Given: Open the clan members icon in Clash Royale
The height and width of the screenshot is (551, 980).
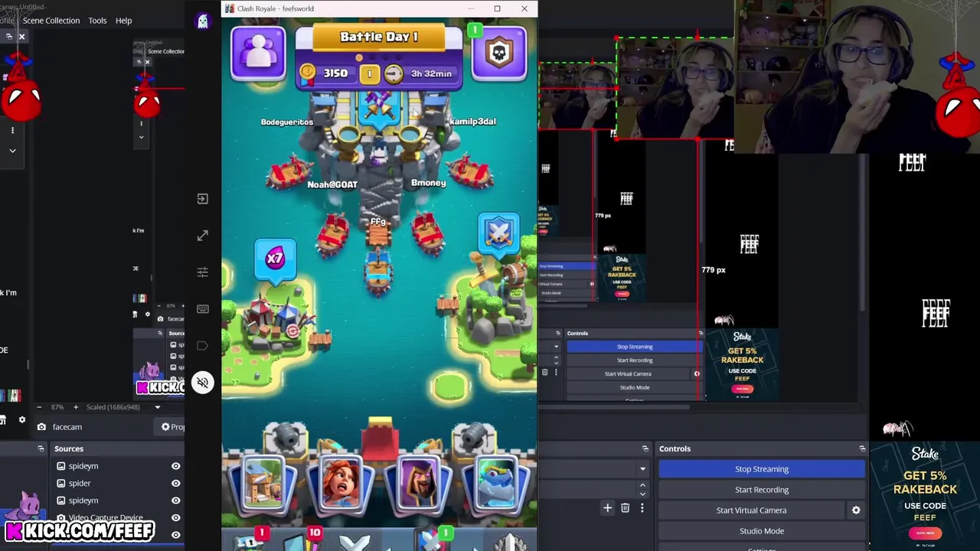Looking at the screenshot, I should coord(259,53).
